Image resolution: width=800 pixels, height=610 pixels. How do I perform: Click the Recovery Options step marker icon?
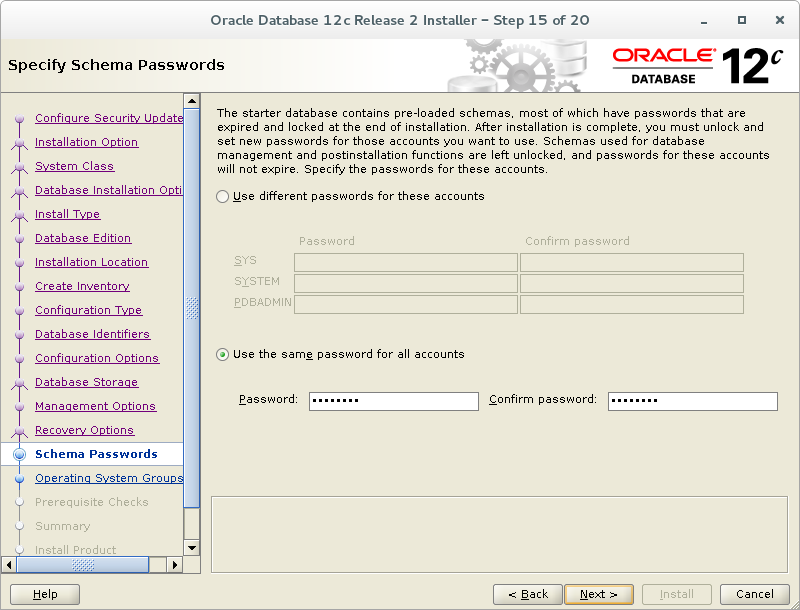[x=19, y=431]
